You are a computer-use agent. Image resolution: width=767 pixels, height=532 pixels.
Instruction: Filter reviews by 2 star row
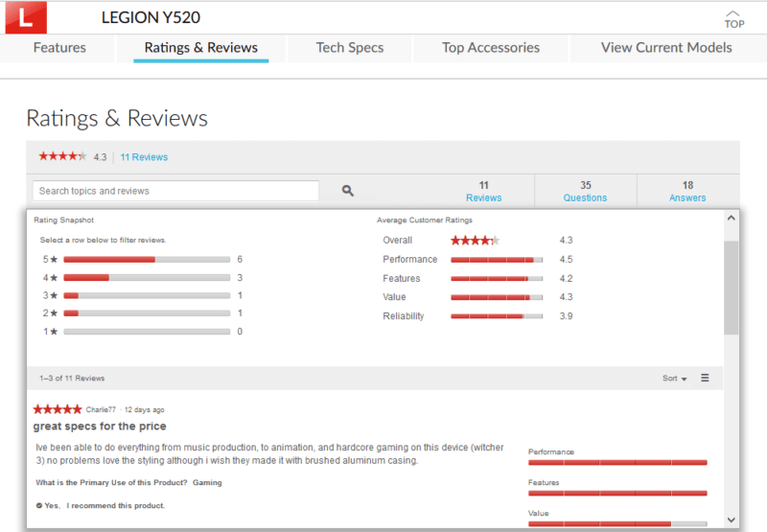(x=142, y=312)
